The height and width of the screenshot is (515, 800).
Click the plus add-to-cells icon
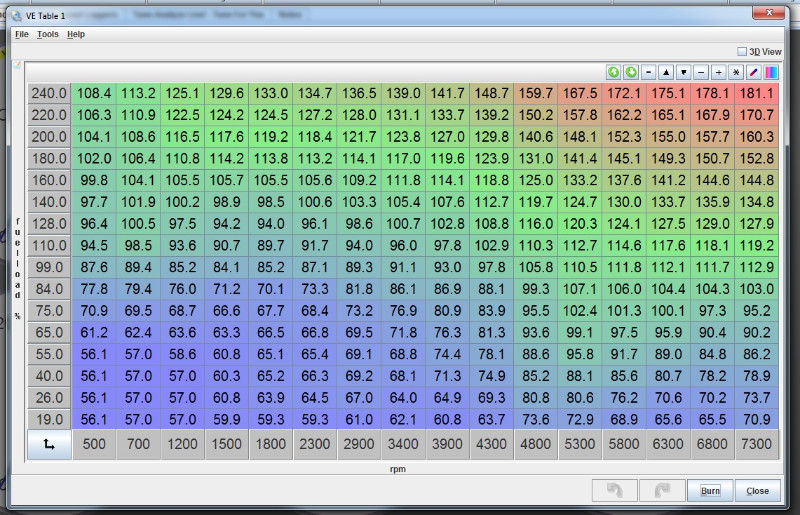click(718, 72)
